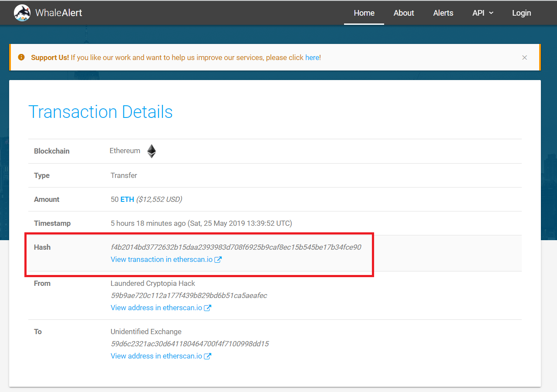557x392 pixels.
Task: Click the 'Transaction Details' heading
Action: pyautogui.click(x=101, y=112)
